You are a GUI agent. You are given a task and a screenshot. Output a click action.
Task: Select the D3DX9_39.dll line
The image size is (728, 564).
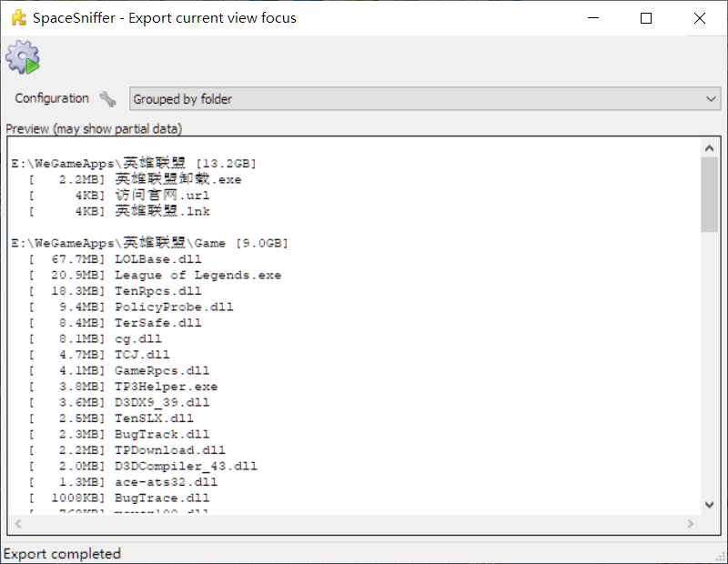tap(119, 402)
